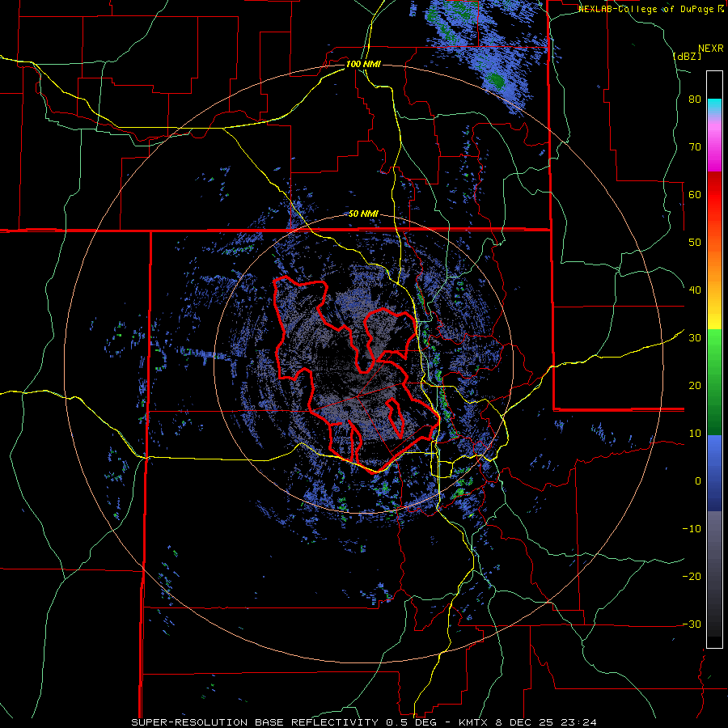Click the -20 dBZ value on the color scale

coord(692,576)
